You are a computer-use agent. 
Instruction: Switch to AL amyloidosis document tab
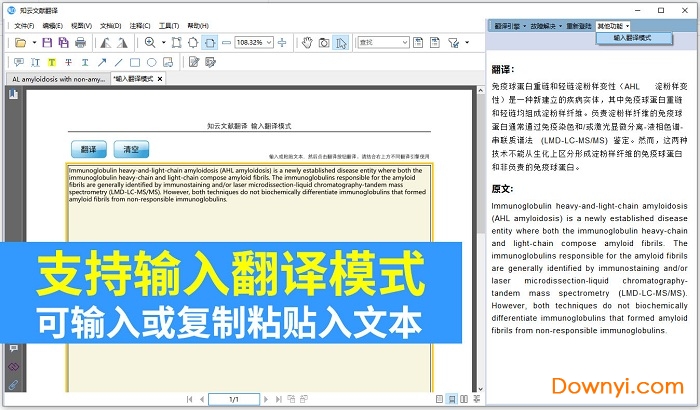click(x=57, y=78)
